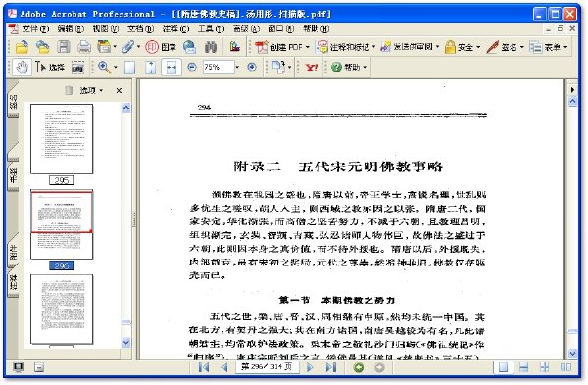Click the full screen monitor icon
Image resolution: width=588 pixels, height=385 pixels.
click(18, 367)
